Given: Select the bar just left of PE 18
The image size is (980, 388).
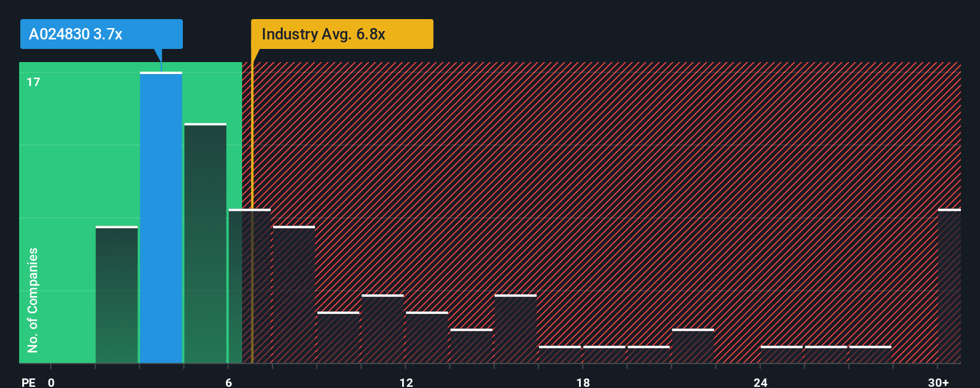Looking at the screenshot, I should 560,355.
